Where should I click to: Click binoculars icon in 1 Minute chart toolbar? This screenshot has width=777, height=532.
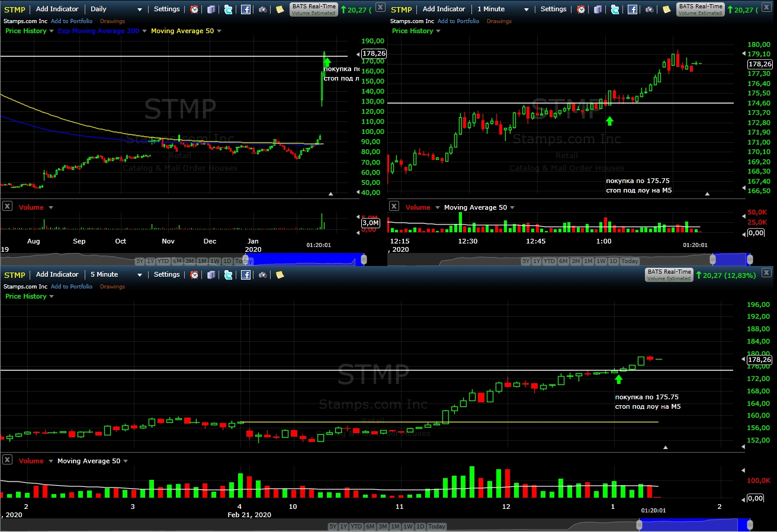coord(650,9)
